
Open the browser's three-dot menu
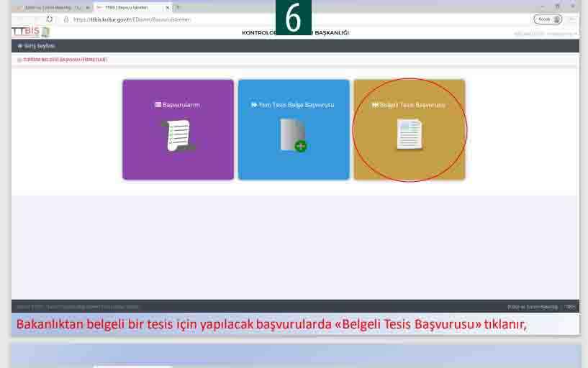click(x=572, y=19)
